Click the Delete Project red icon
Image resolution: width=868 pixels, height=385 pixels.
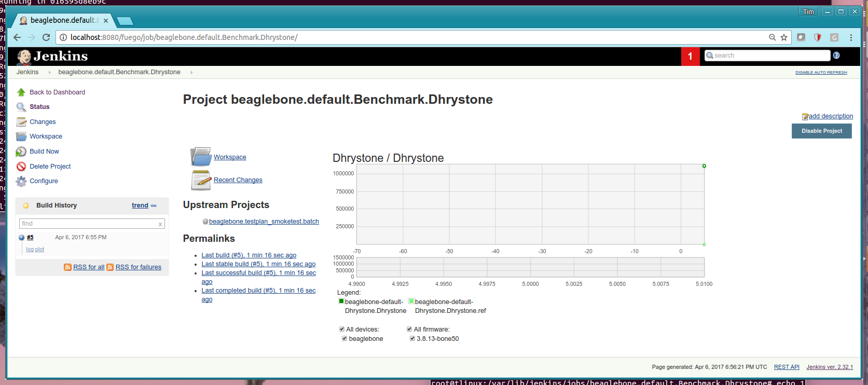coord(21,167)
